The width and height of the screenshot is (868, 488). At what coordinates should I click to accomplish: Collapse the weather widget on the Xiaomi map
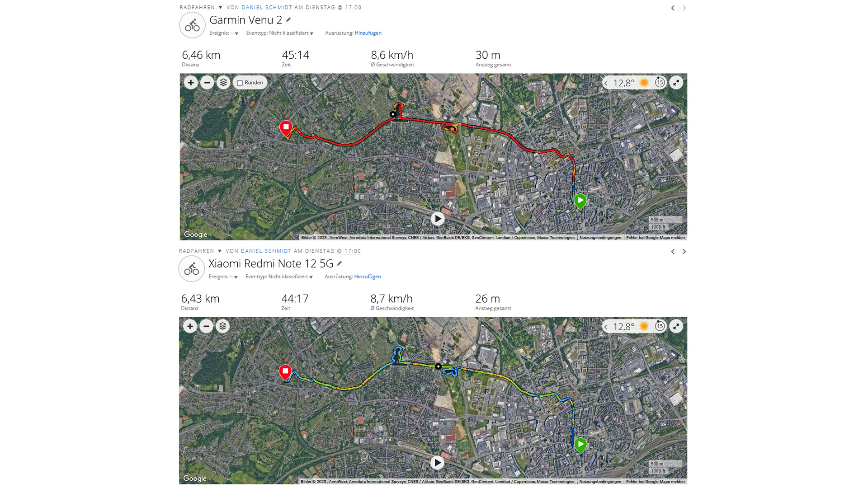[x=606, y=327]
